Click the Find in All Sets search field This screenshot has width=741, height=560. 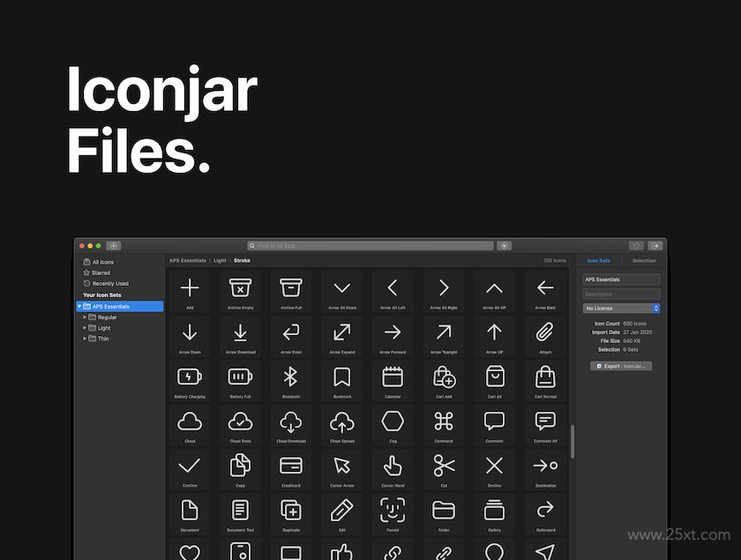tap(370, 246)
